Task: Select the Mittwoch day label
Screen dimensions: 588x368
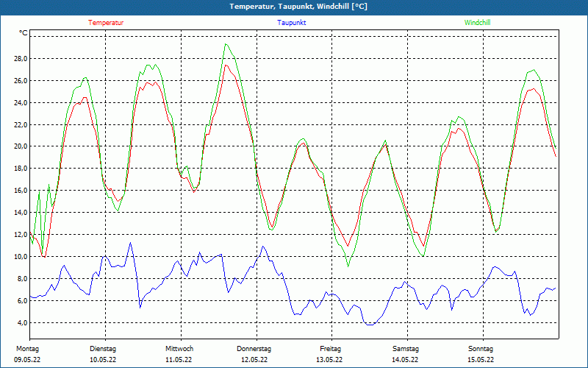Action: pyautogui.click(x=179, y=348)
